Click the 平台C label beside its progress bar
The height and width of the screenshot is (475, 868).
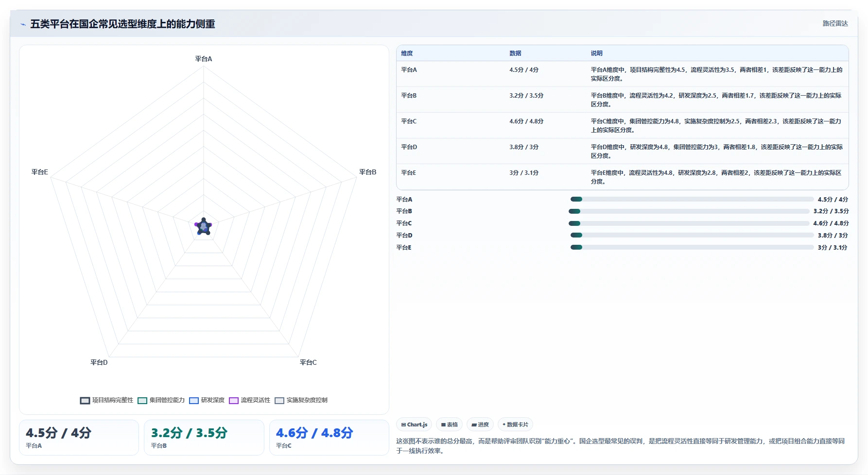[x=404, y=223]
